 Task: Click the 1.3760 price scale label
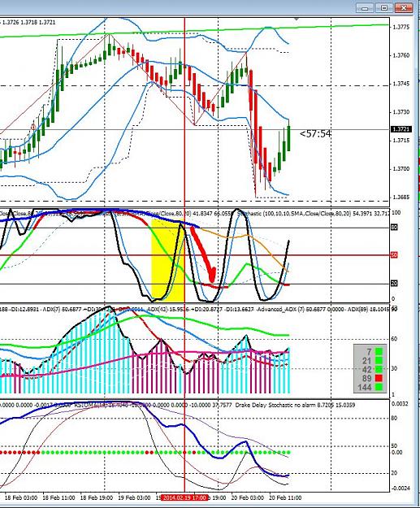click(401, 55)
